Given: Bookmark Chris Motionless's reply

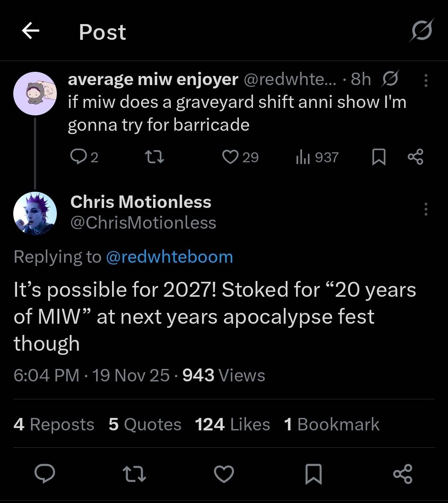Looking at the screenshot, I should [313, 474].
